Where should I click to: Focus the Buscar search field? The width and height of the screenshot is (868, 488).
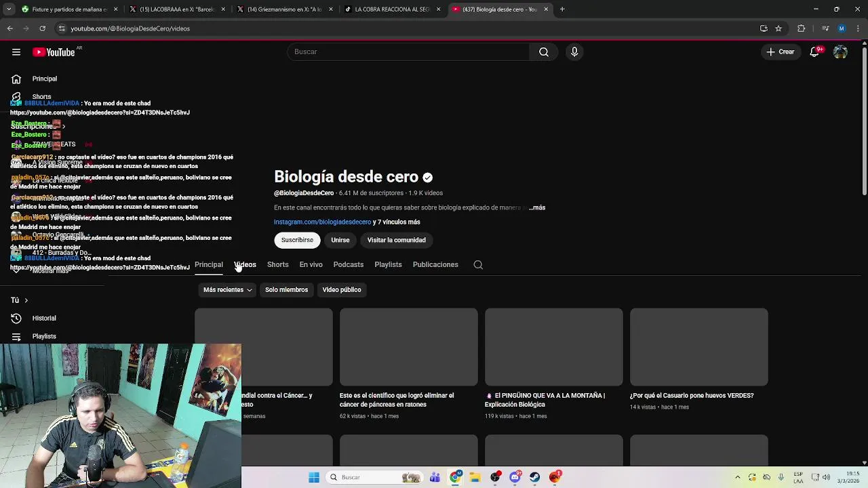tap(409, 52)
